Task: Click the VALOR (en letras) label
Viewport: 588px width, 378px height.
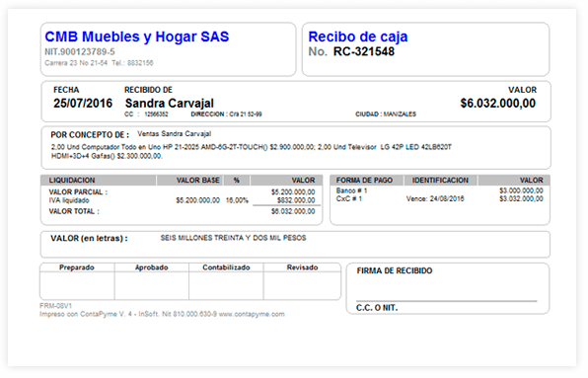Action: coord(89,239)
